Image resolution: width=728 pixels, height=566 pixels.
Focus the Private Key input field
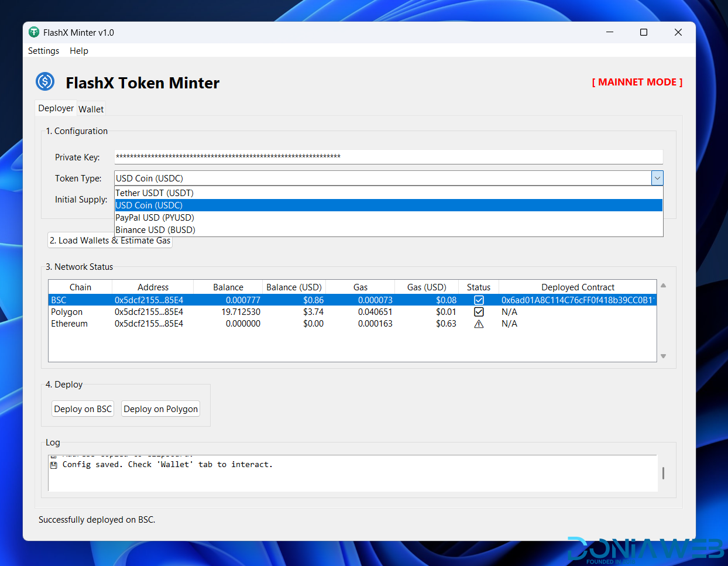click(x=388, y=157)
